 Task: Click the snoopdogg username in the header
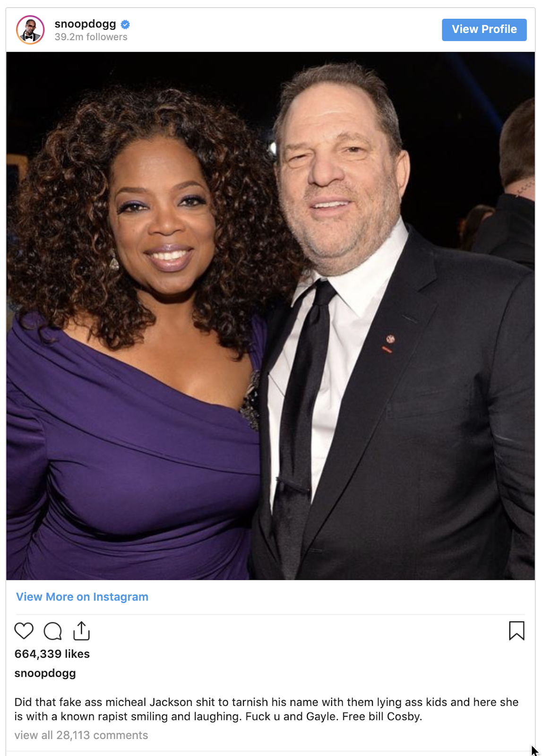[85, 24]
